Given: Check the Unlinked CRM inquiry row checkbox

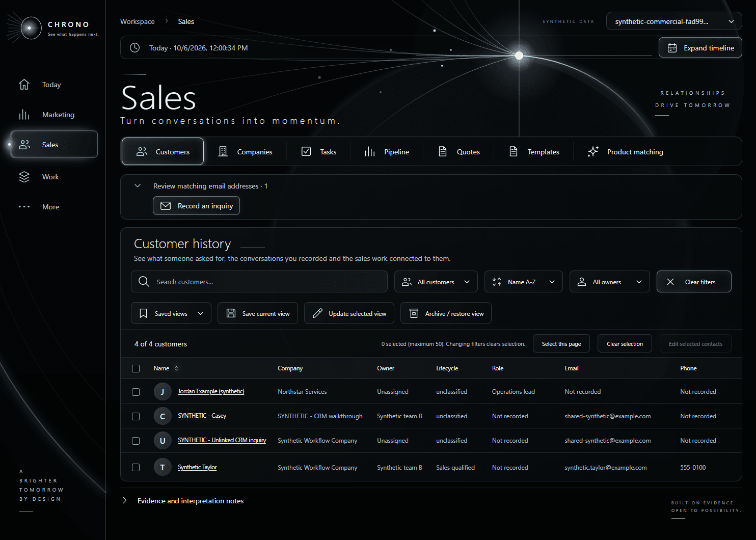Looking at the screenshot, I should pos(136,441).
